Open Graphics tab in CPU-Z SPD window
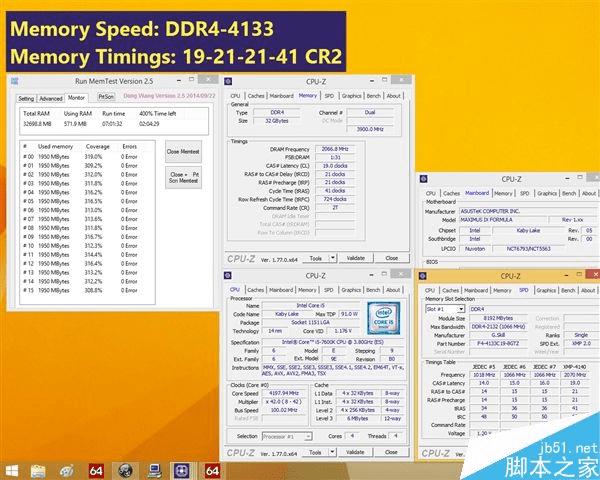The image size is (600, 480). (x=546, y=290)
